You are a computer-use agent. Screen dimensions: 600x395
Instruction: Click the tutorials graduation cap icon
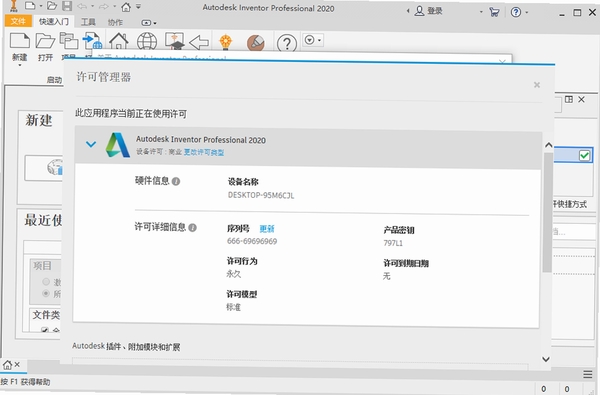point(174,41)
